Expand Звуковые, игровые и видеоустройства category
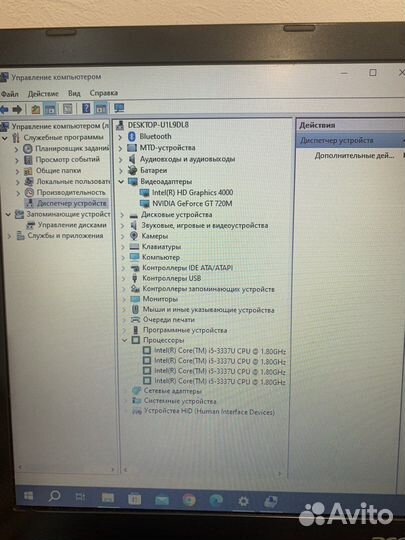The height and width of the screenshot is (540, 405). (x=122, y=226)
